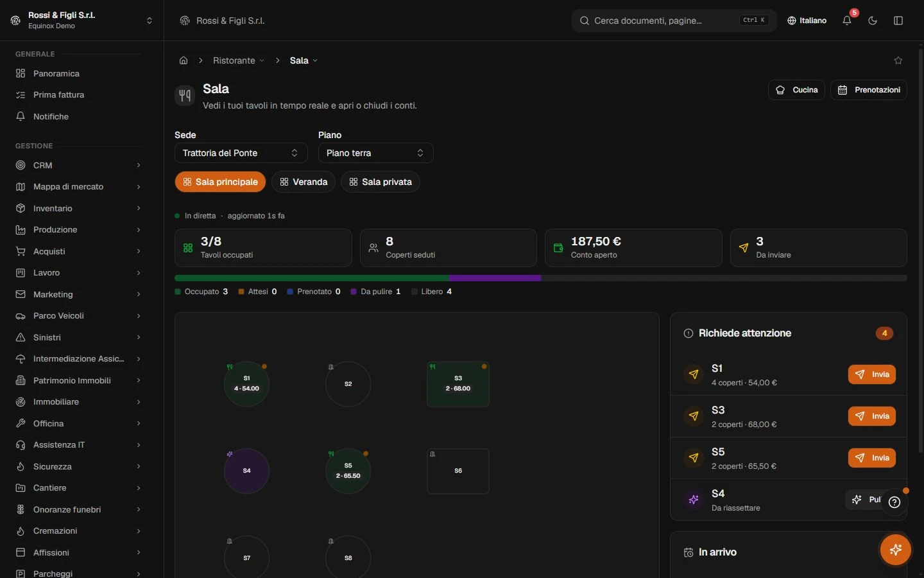Switch to Veranda tab

click(x=304, y=182)
